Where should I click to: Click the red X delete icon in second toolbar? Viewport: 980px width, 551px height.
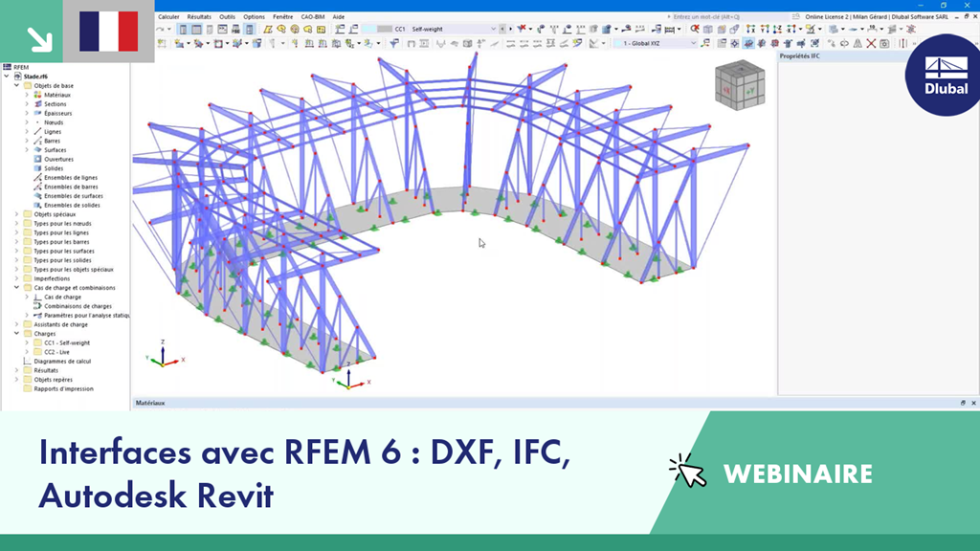click(x=871, y=44)
